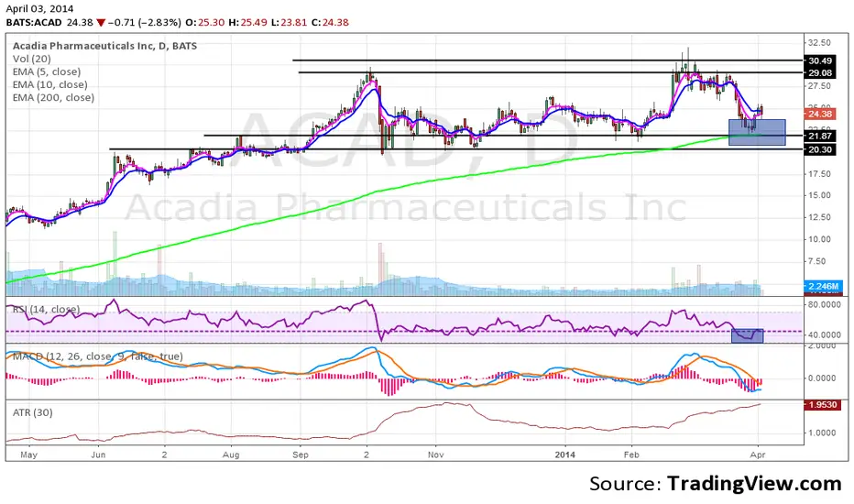Screen dimensions: 854x504
Task: Click the Jun label on time axis
Action: (x=98, y=455)
